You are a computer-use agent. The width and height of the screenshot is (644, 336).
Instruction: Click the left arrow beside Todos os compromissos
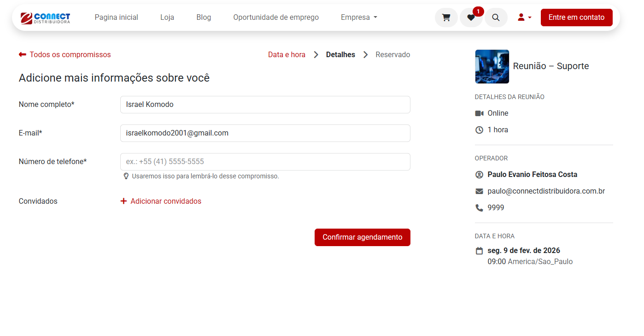(x=23, y=54)
